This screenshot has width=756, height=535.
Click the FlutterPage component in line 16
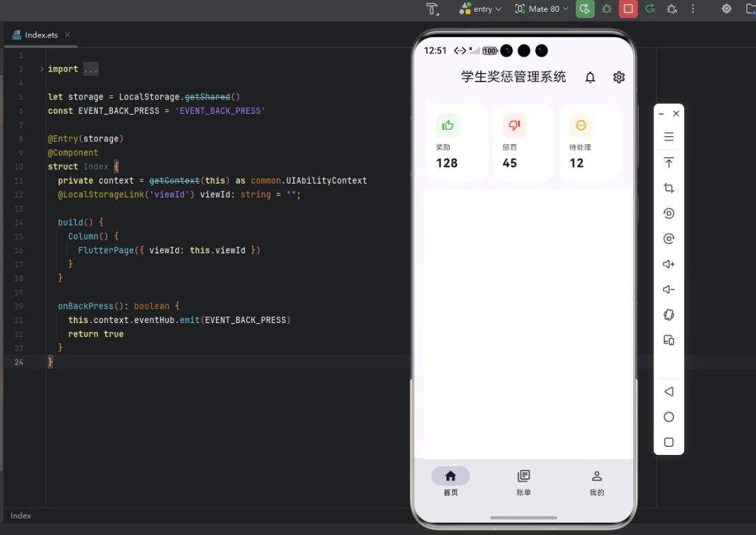106,251
